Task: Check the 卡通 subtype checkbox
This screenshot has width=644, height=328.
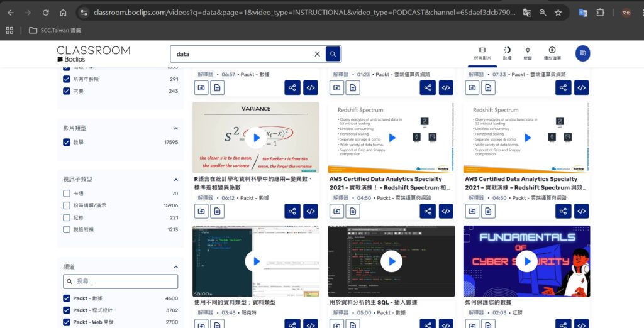Action: [x=67, y=194]
